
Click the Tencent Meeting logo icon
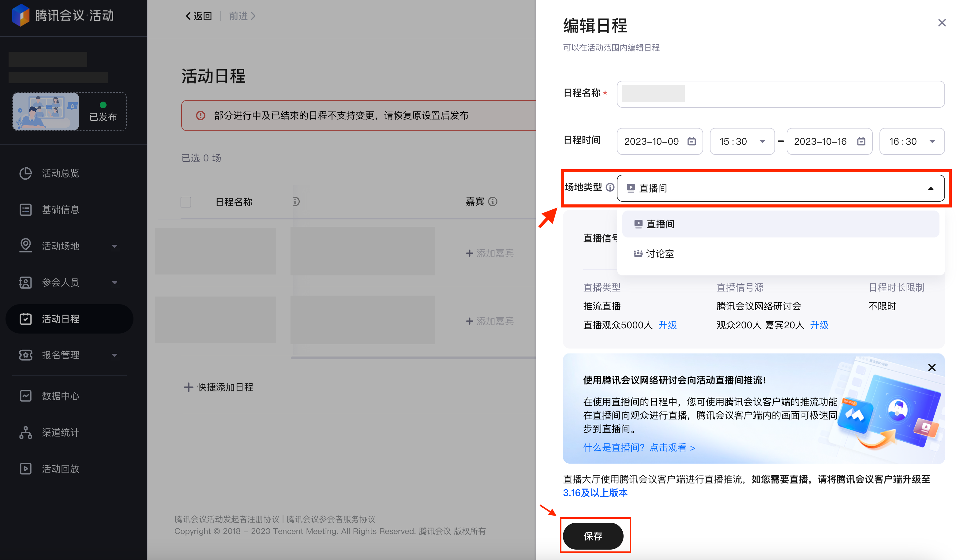point(21,15)
